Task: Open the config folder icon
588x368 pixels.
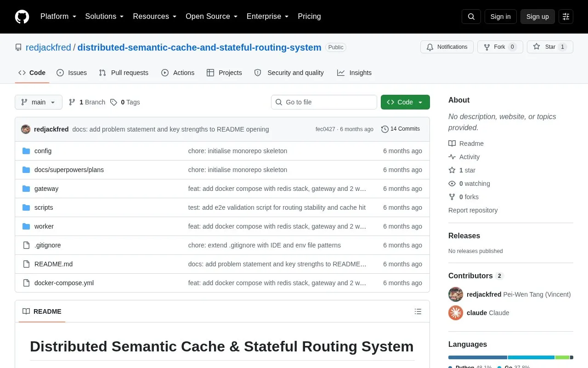Action: click(26, 151)
